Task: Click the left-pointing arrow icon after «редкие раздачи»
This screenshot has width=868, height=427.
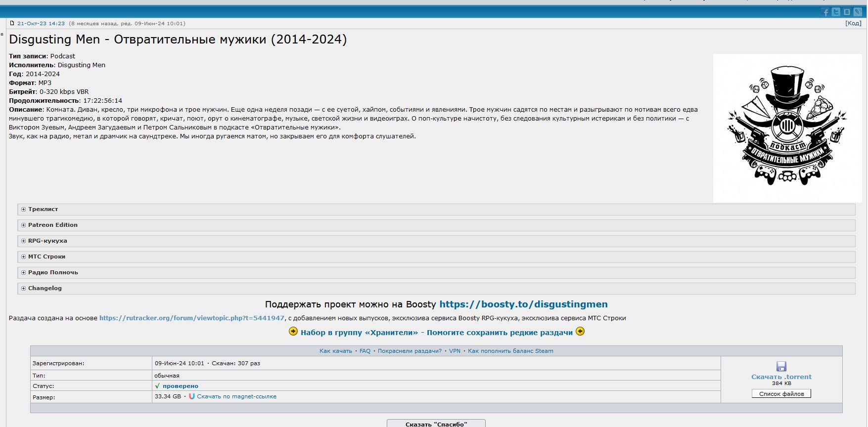Action: [580, 332]
